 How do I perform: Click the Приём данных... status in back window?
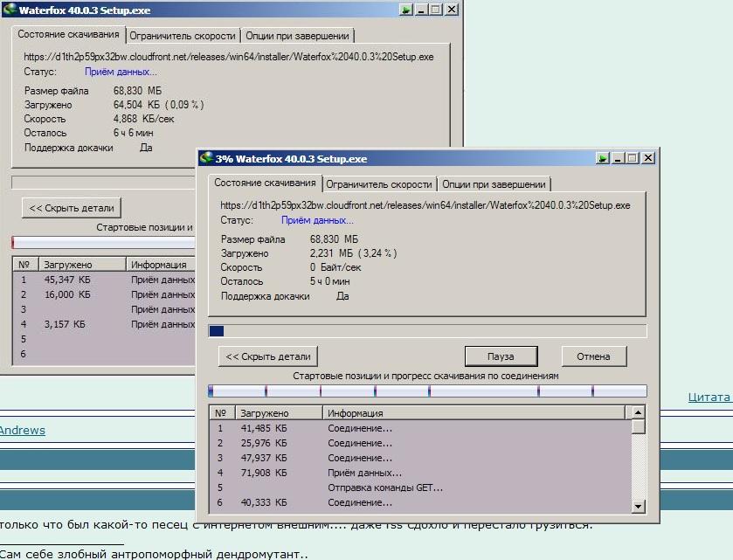121,72
